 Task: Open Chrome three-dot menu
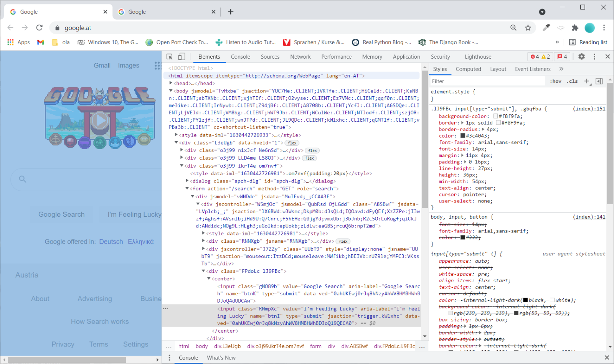pyautogui.click(x=604, y=28)
